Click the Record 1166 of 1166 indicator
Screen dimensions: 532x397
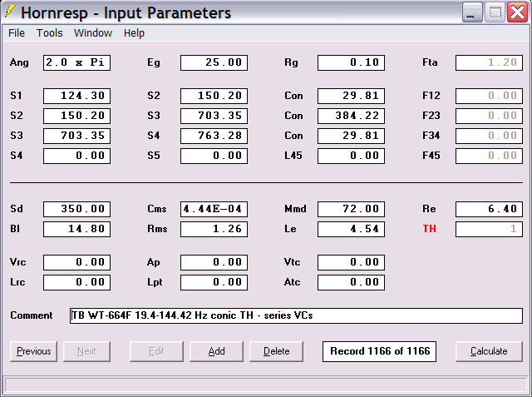pyautogui.click(x=379, y=351)
